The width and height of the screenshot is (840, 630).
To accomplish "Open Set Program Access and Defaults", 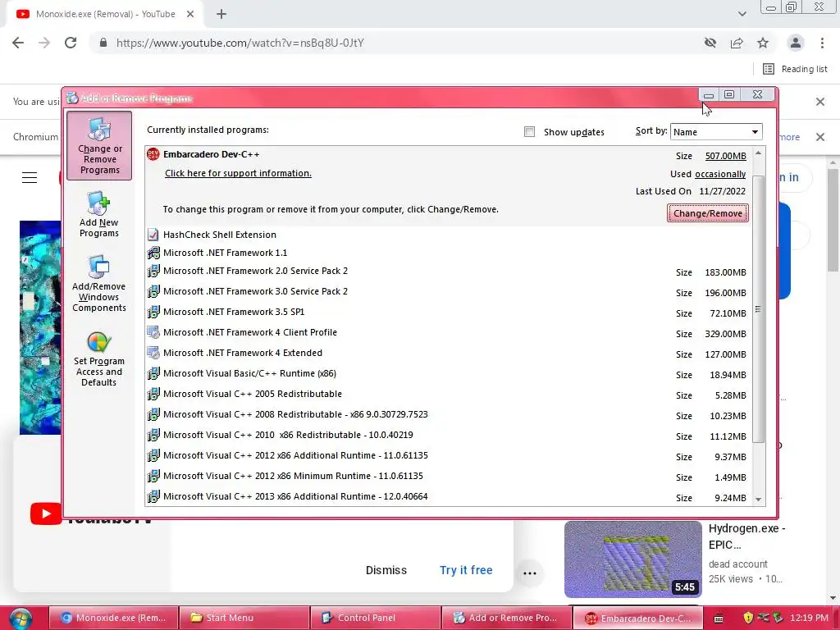I will [98, 359].
